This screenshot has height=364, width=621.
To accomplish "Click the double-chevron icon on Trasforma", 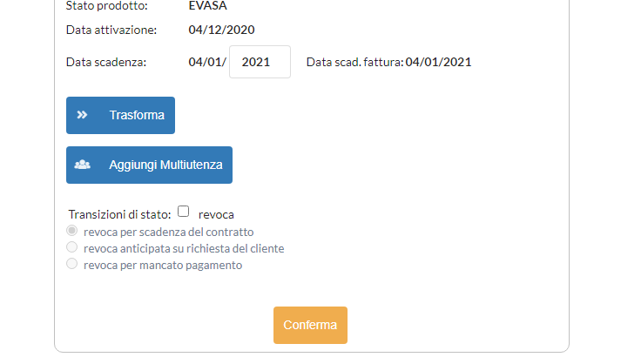I will [x=82, y=115].
